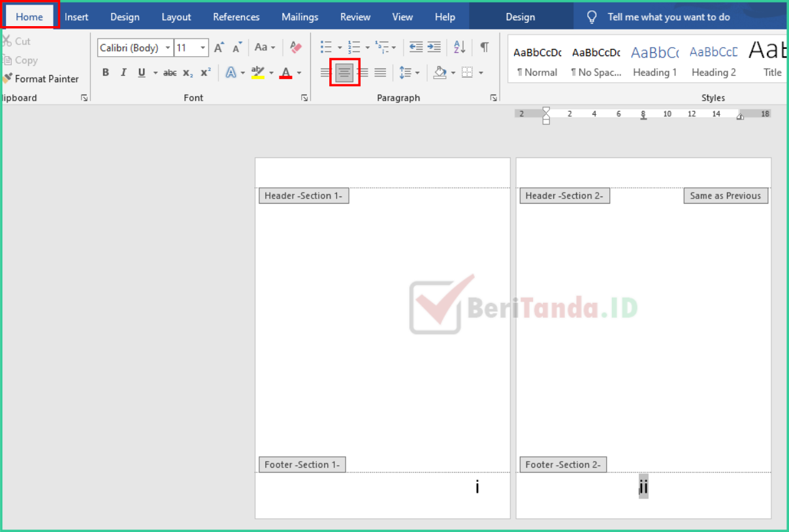Click the Copy command
The height and width of the screenshot is (532, 789).
tap(20, 60)
